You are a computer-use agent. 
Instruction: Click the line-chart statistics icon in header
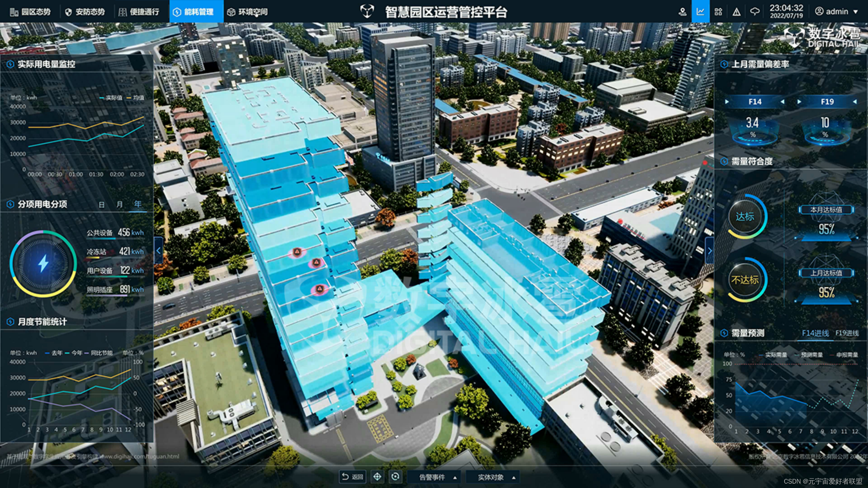[x=700, y=12]
